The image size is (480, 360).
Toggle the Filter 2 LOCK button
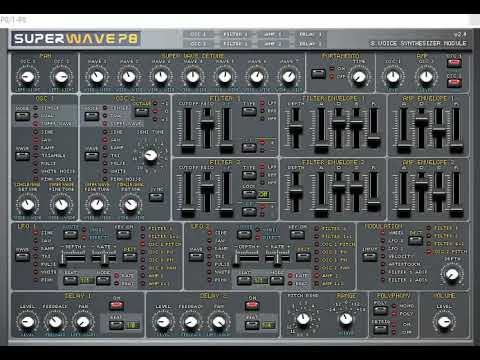[249, 194]
